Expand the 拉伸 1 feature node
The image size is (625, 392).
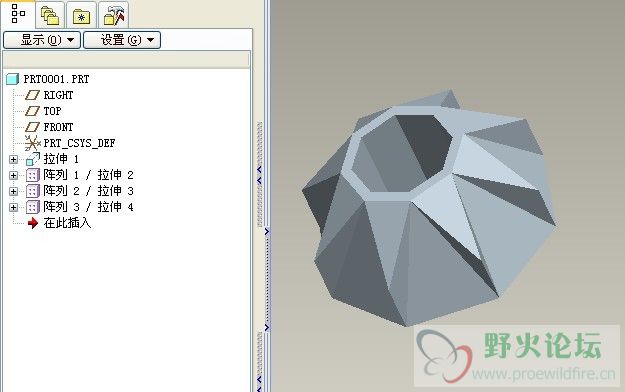(x=13, y=160)
